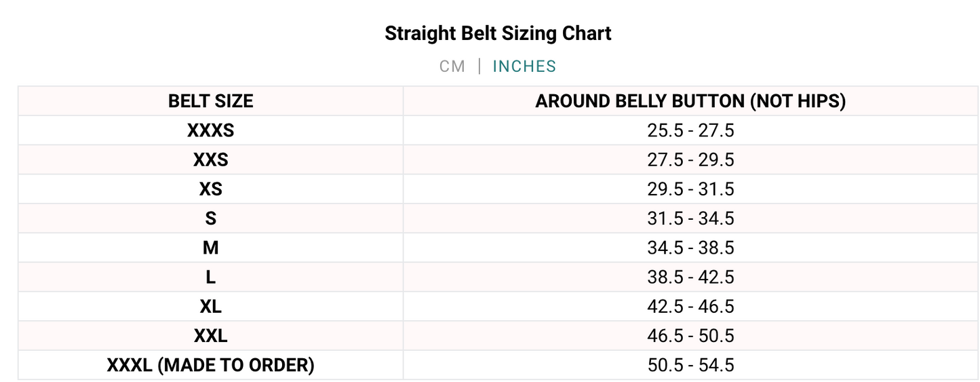Click the AROUND BELLY BUTTON column header
980x382 pixels.
click(690, 101)
